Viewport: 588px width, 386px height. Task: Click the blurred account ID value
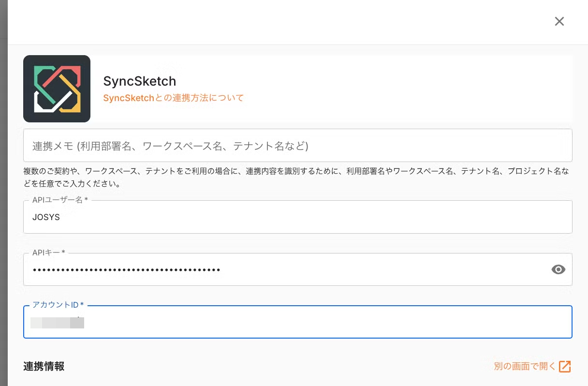(57, 323)
